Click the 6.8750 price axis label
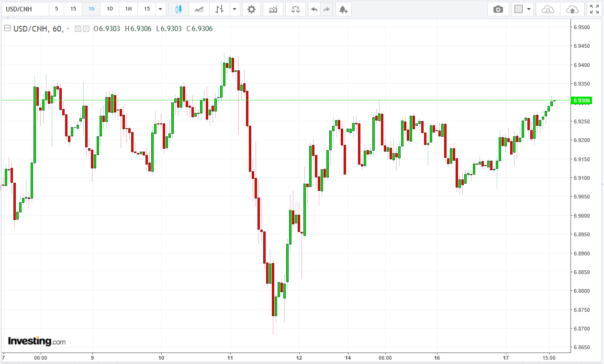 tap(582, 310)
